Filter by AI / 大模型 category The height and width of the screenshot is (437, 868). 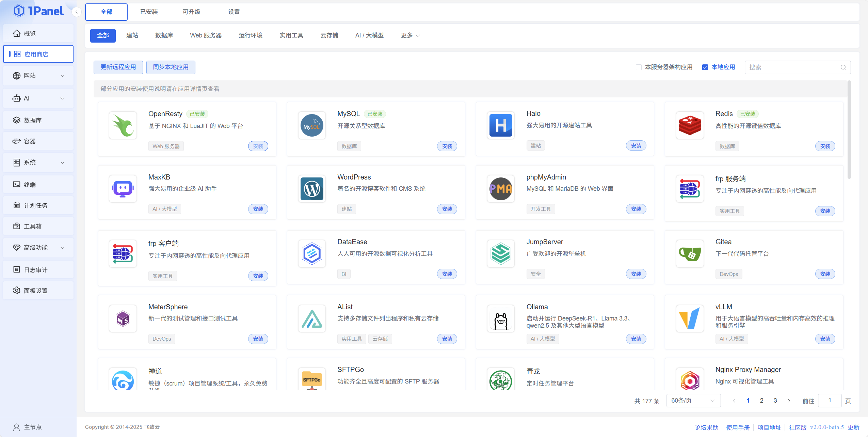(369, 35)
